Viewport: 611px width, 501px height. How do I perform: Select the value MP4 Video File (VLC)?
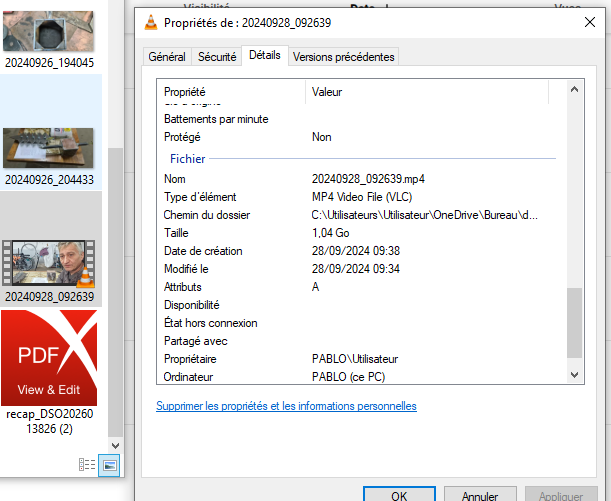[x=362, y=197]
